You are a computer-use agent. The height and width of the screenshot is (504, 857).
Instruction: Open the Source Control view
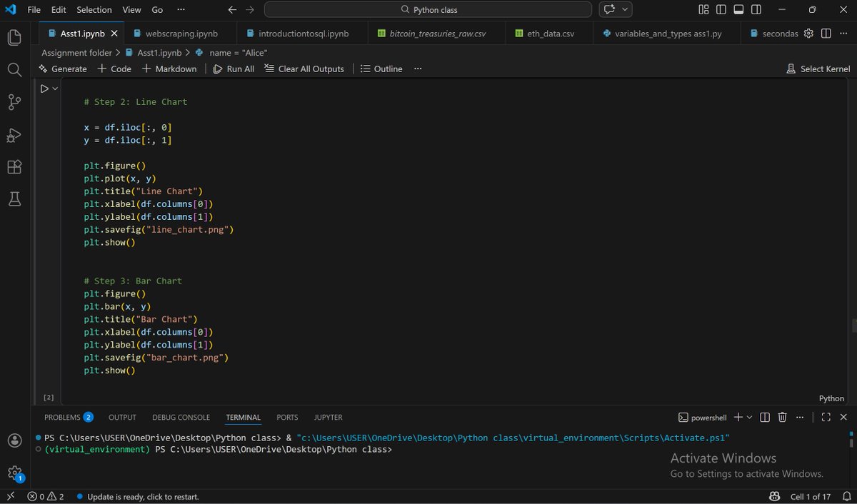point(14,102)
